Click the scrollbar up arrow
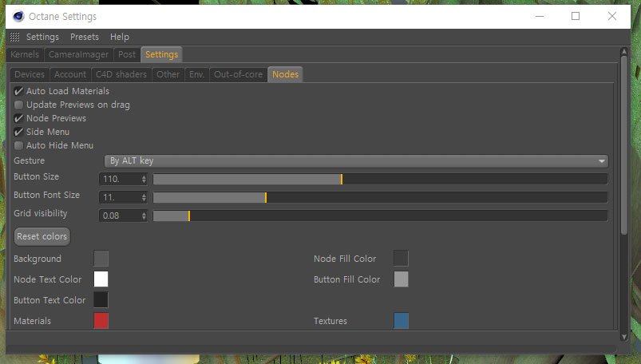Screen dimensions: 641x364 pyautogui.click(x=623, y=52)
